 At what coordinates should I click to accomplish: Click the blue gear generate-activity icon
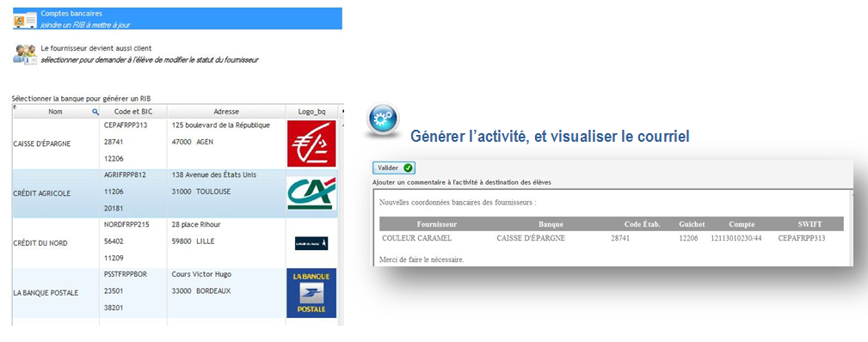pos(383,119)
